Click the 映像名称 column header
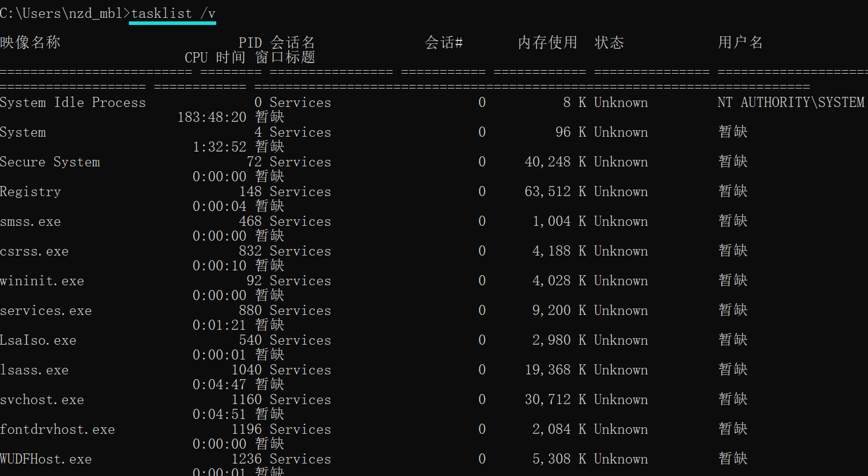The width and height of the screenshot is (868, 476). click(30, 43)
